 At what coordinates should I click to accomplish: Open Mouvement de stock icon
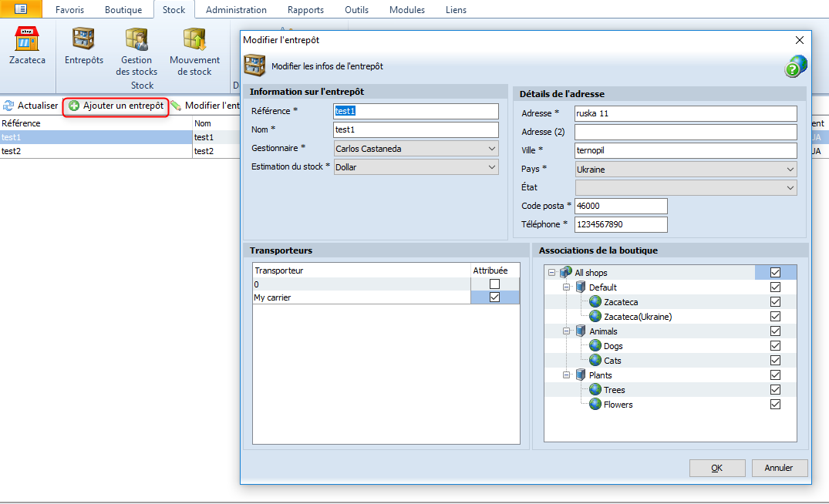pyautogui.click(x=194, y=39)
